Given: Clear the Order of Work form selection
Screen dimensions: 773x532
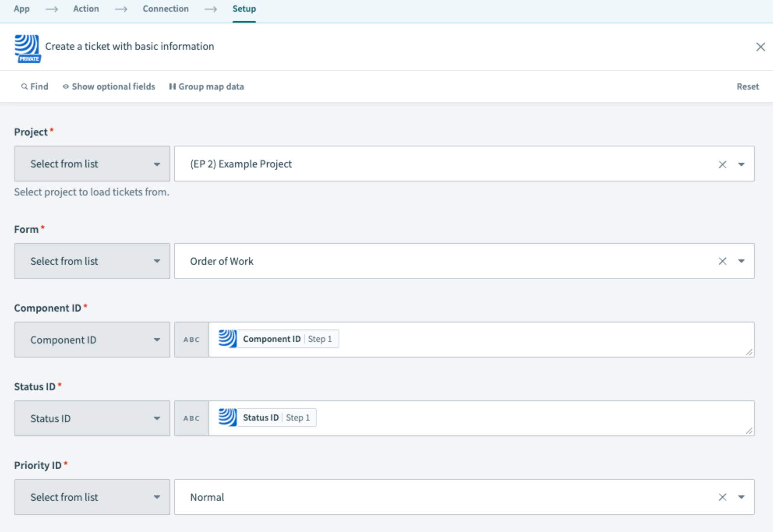Looking at the screenshot, I should pos(722,261).
